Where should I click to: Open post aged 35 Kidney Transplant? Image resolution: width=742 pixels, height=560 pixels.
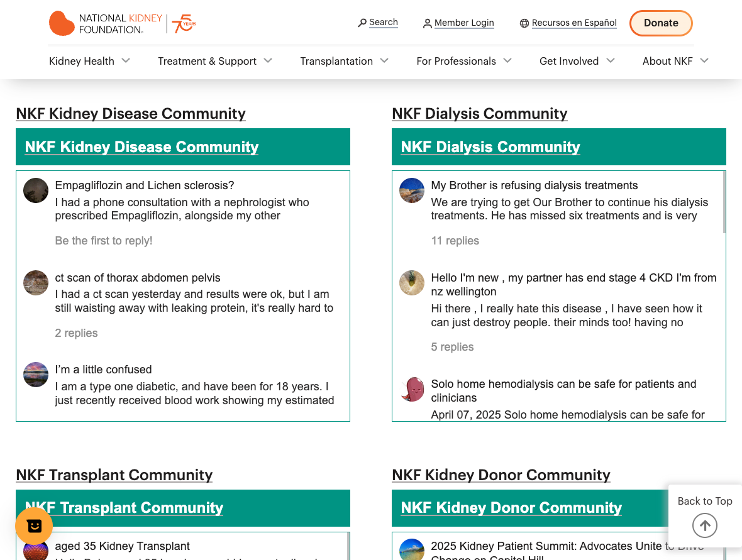[x=122, y=546]
